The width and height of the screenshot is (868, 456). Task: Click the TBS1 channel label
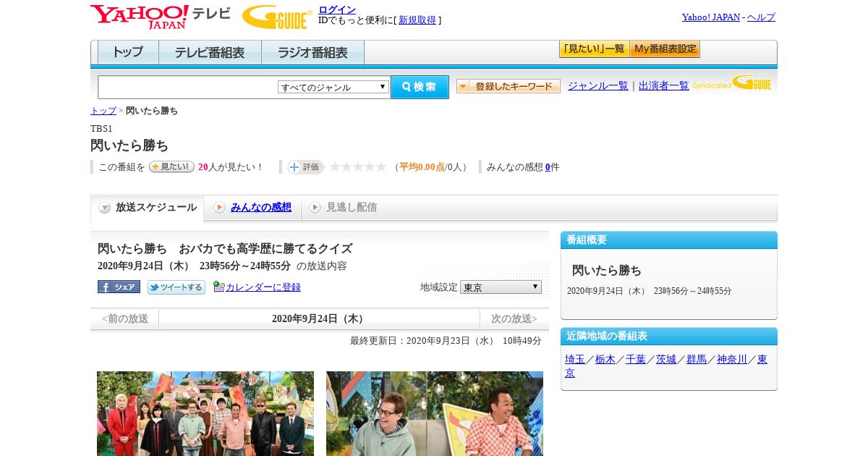tap(101, 129)
